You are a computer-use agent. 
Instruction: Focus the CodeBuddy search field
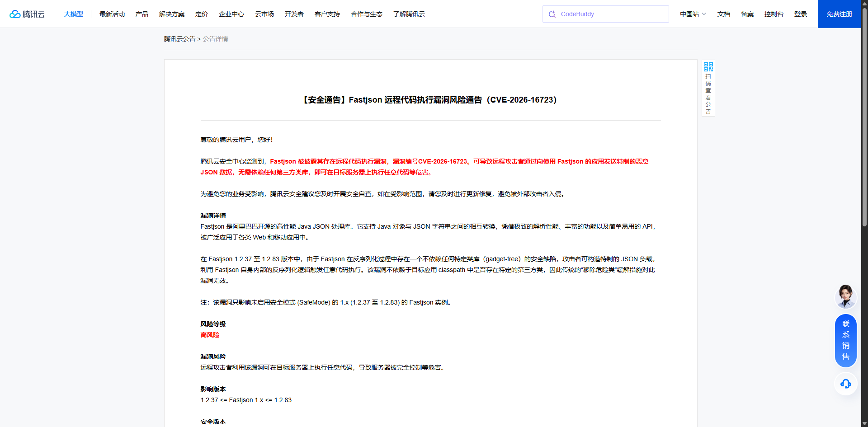coord(606,14)
